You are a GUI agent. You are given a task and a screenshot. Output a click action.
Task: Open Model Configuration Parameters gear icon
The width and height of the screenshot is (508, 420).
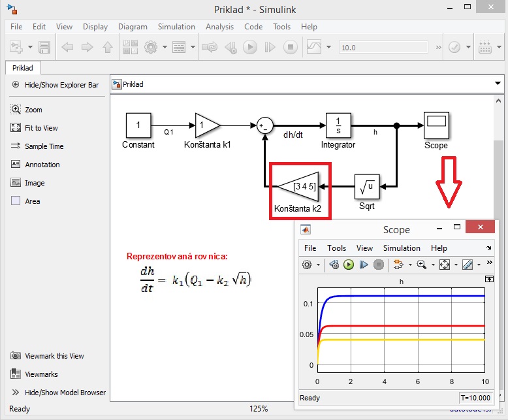[x=151, y=47]
